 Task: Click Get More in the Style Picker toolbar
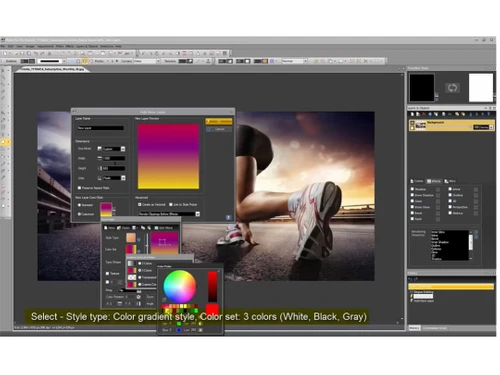[x=163, y=228]
